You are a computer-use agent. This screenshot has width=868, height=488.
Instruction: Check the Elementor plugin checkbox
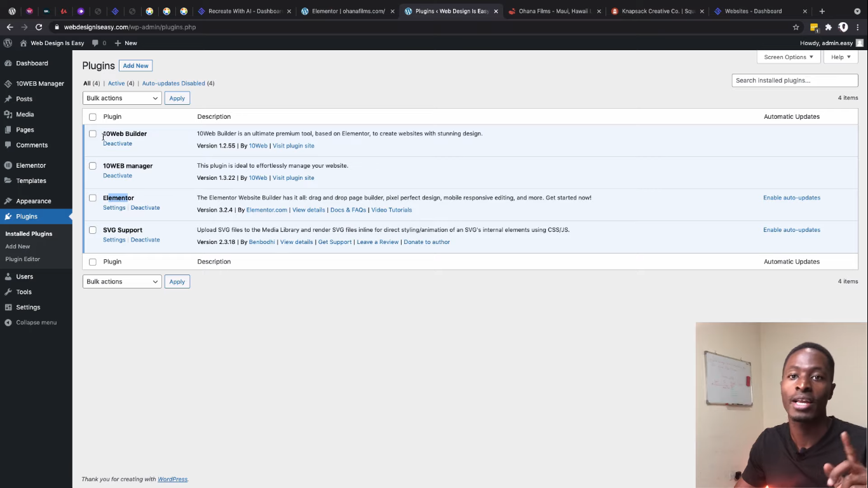point(93,198)
